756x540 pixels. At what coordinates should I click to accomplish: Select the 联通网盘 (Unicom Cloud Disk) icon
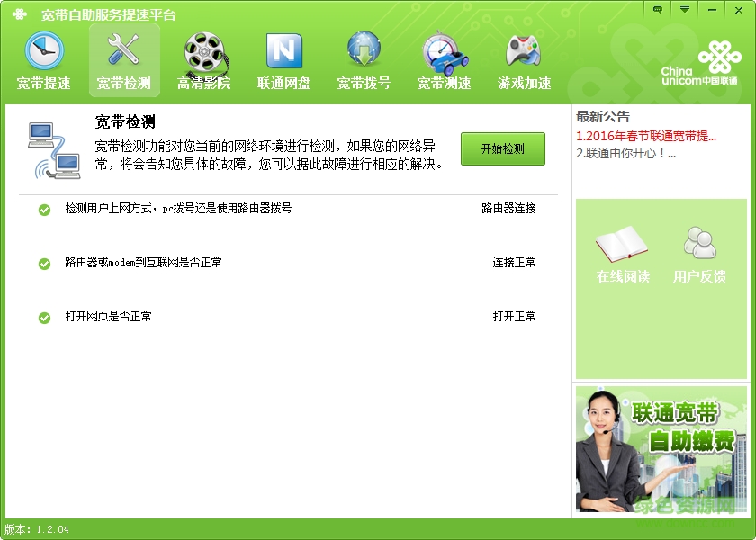tap(284, 58)
